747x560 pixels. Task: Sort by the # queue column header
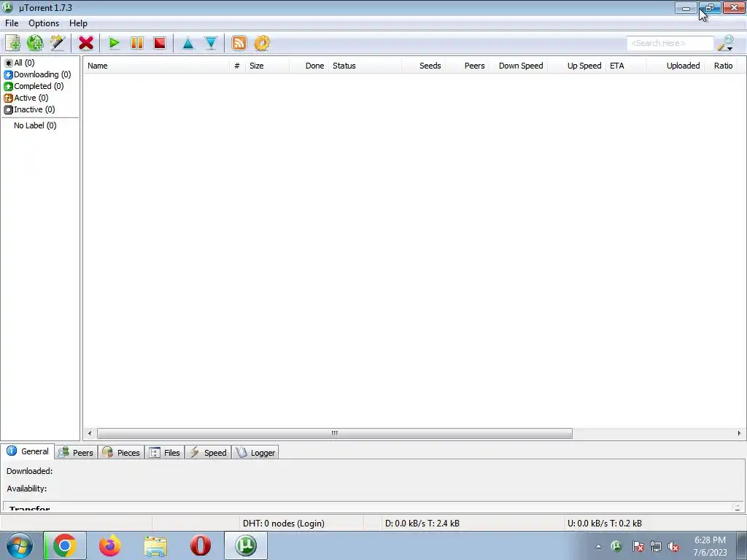click(237, 66)
